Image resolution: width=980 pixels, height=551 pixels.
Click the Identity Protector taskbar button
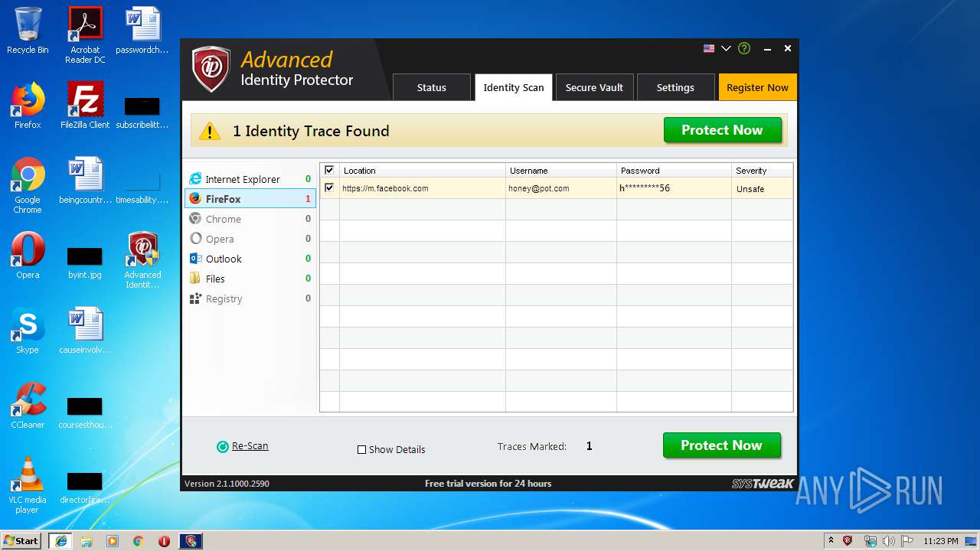click(191, 541)
